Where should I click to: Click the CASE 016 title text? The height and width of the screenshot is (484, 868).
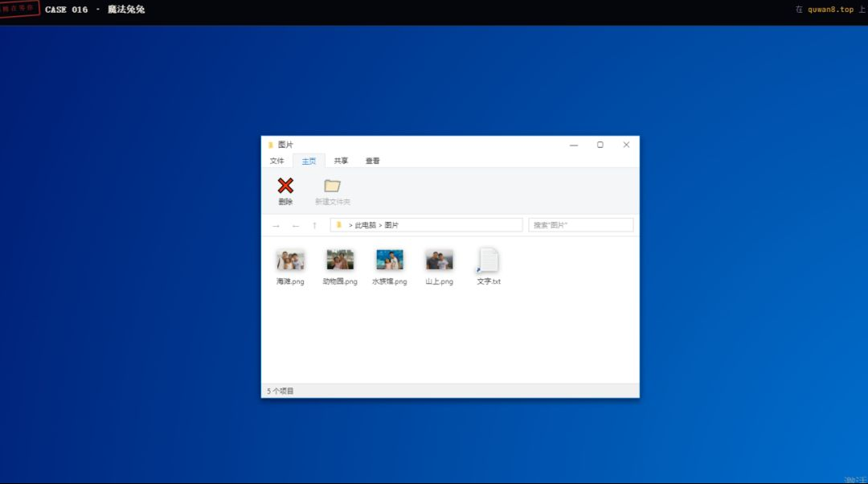(x=67, y=10)
